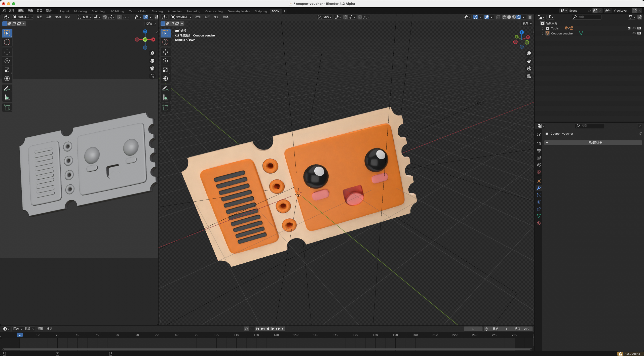Select the Cursor tool in rendered viewport
Screen dimensions: 644x356
(165, 42)
